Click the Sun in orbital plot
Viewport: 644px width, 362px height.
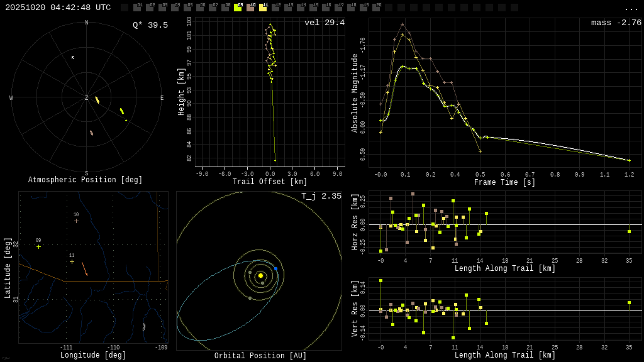[x=260, y=275]
